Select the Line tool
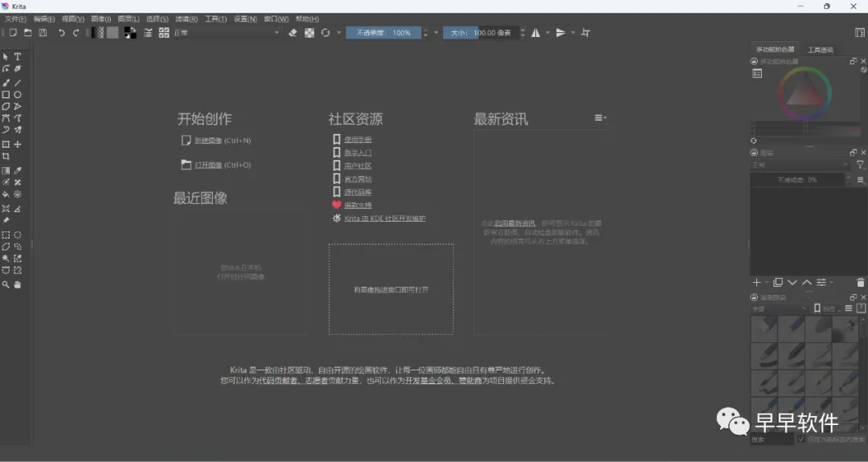The height and width of the screenshot is (462, 868). 18,83
